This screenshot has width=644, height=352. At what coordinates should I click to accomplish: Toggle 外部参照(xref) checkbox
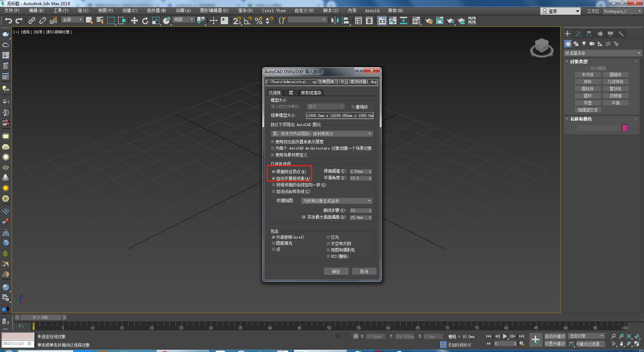(x=274, y=237)
